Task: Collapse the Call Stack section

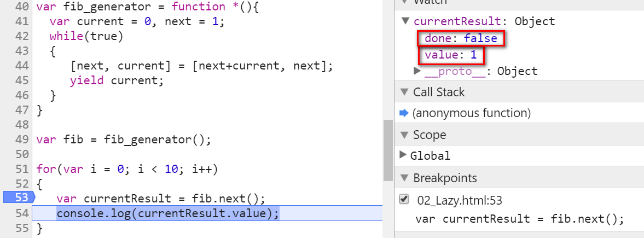Action: (x=404, y=91)
